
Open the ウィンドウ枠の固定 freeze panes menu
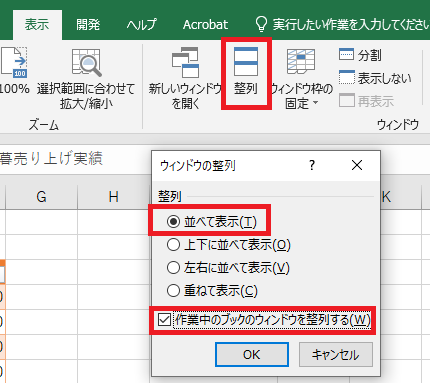point(301,79)
